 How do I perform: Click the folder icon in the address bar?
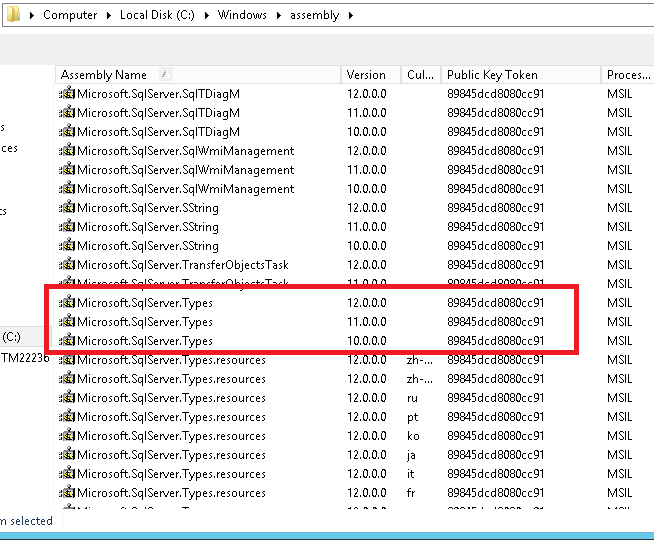[x=13, y=15]
